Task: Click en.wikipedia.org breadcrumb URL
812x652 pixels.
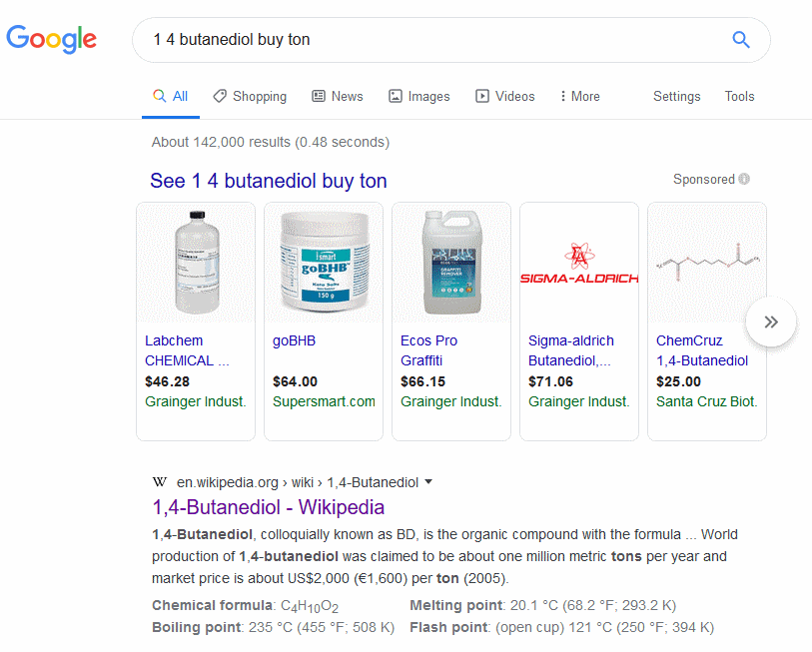Action: (298, 482)
